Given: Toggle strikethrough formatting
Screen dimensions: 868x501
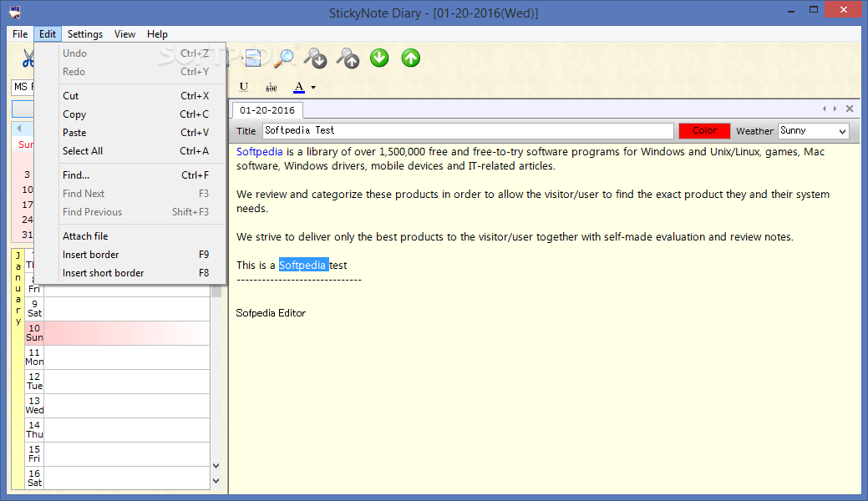Looking at the screenshot, I should [x=272, y=87].
